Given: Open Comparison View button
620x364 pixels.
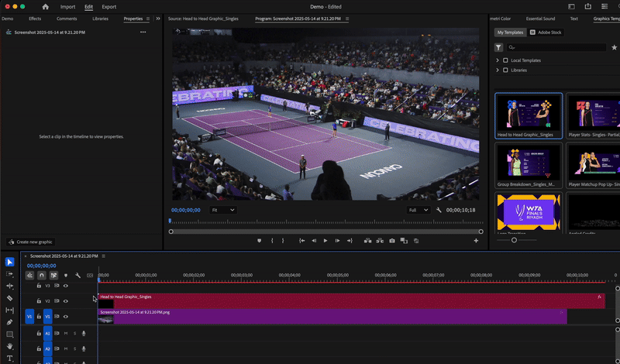Looking at the screenshot, I should click(404, 241).
